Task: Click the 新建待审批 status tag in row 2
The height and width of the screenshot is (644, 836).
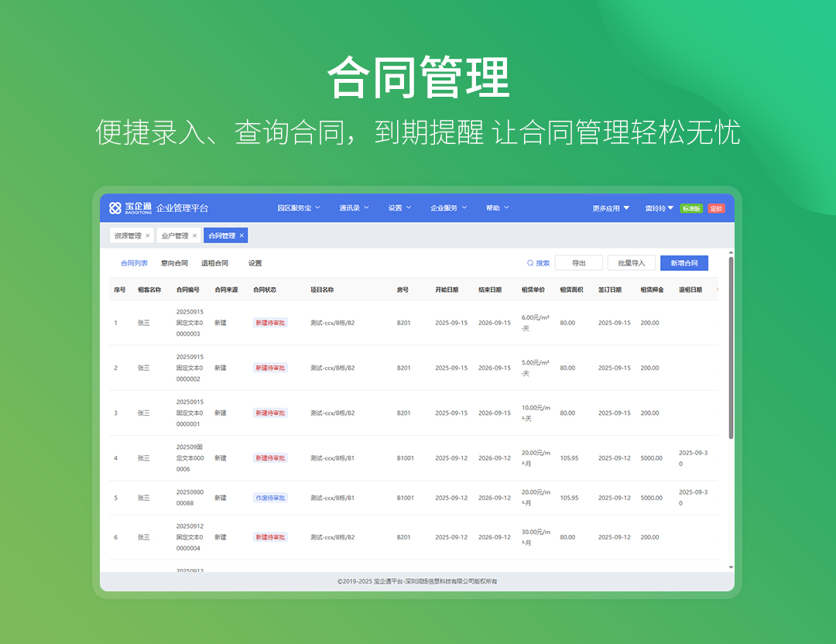Action: coord(270,368)
